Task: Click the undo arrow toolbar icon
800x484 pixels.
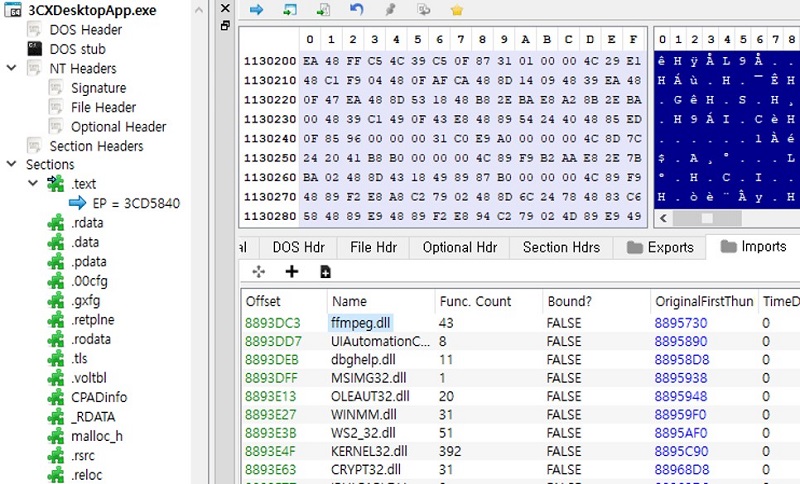Action: [357, 9]
